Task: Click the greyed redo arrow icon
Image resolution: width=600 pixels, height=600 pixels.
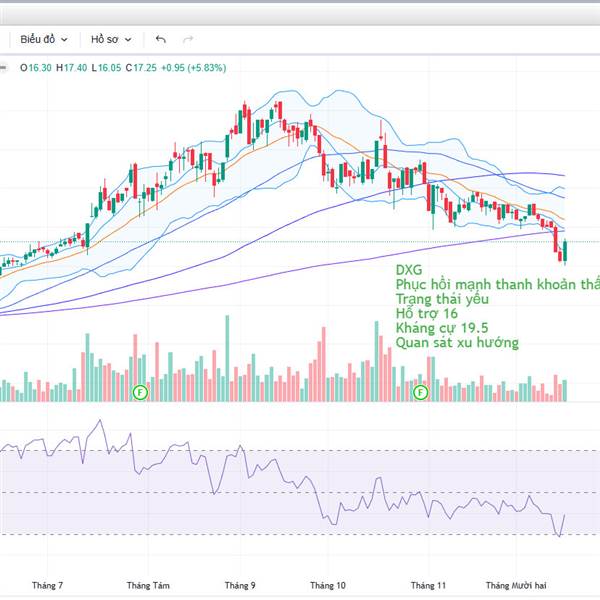Action: pyautogui.click(x=188, y=39)
